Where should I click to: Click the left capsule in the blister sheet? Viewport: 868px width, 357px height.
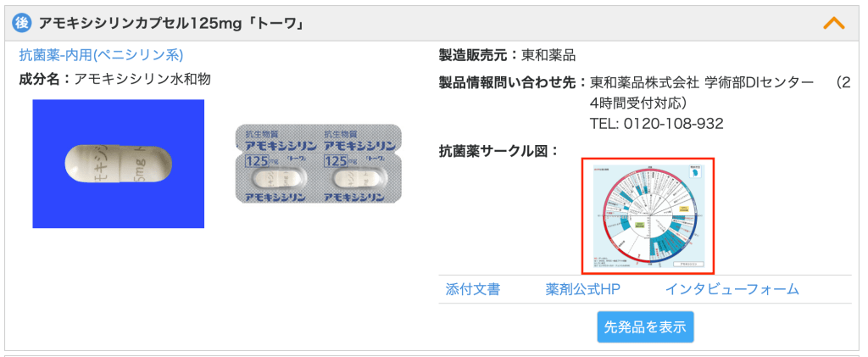(277, 178)
